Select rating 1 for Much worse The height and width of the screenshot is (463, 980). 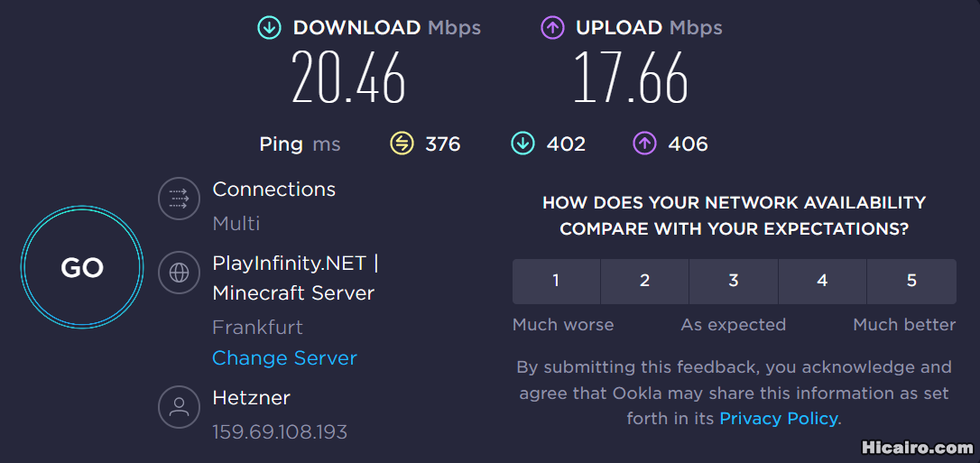pyautogui.click(x=556, y=281)
